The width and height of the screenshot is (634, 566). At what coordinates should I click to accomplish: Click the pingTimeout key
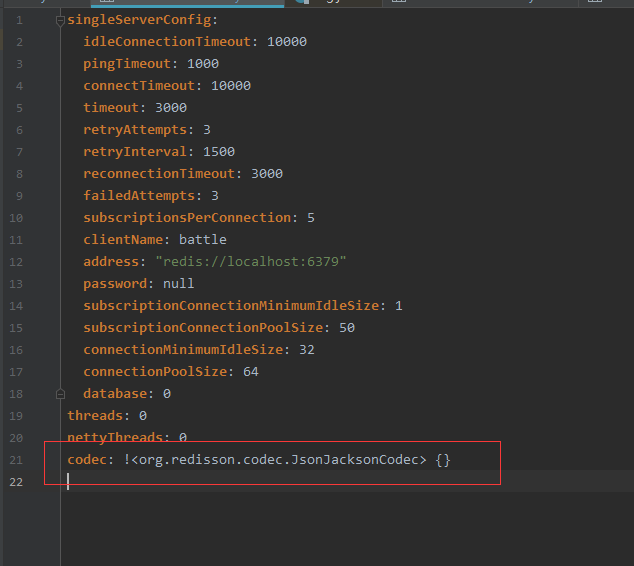(x=127, y=64)
